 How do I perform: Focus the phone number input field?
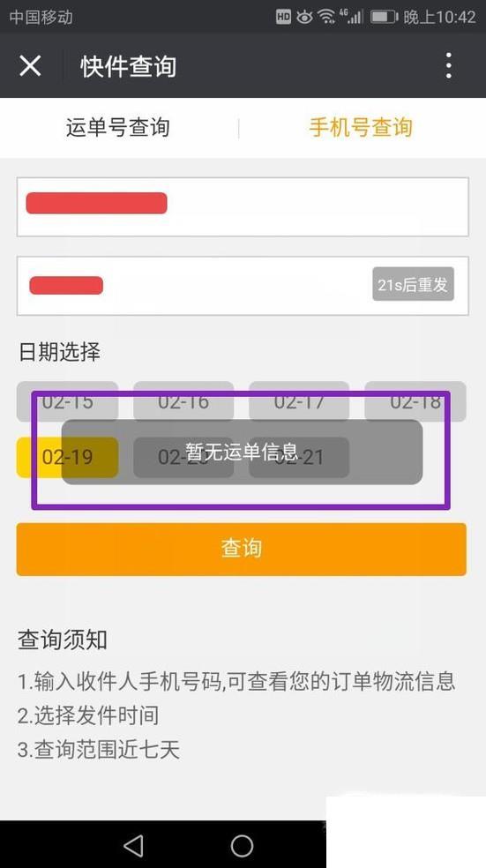coord(243,206)
